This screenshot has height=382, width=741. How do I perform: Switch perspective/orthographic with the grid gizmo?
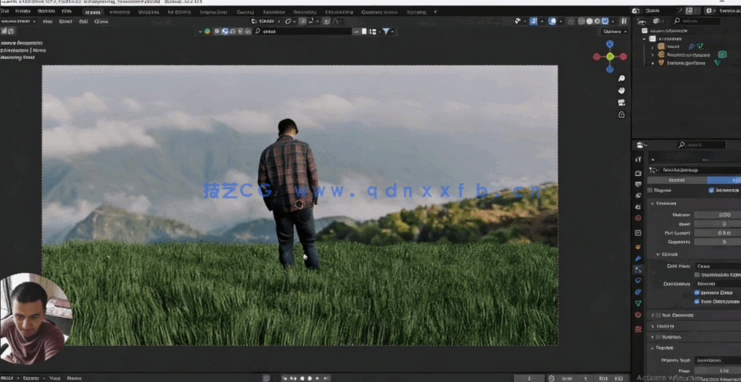coord(621,114)
